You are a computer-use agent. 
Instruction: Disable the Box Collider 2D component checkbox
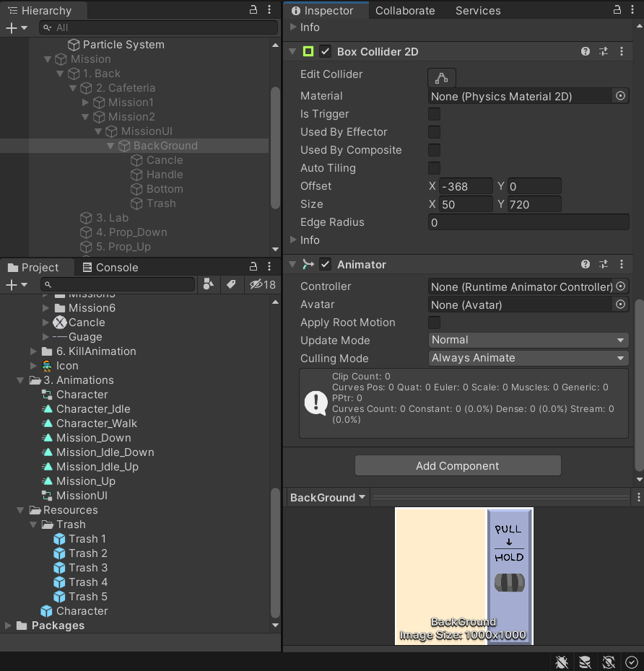point(326,52)
